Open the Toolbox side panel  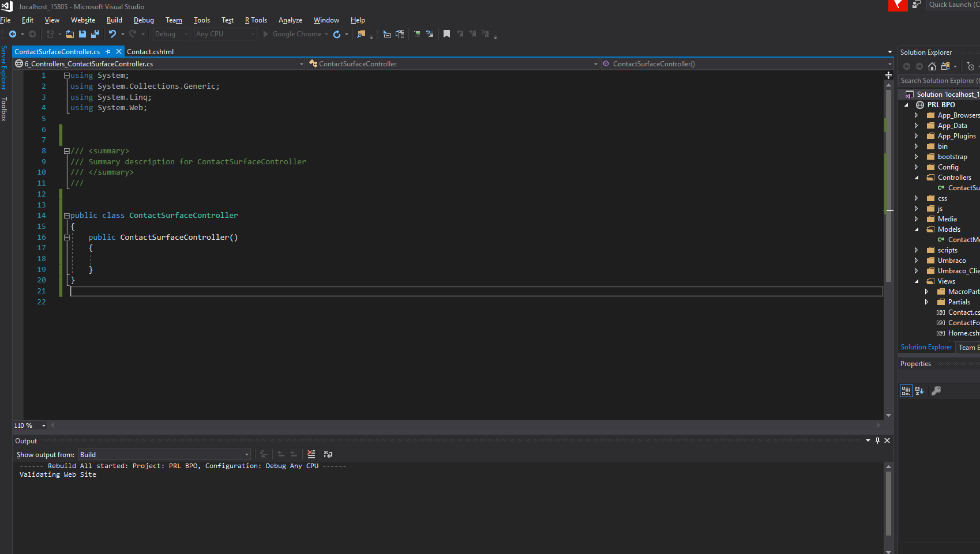pos(4,109)
